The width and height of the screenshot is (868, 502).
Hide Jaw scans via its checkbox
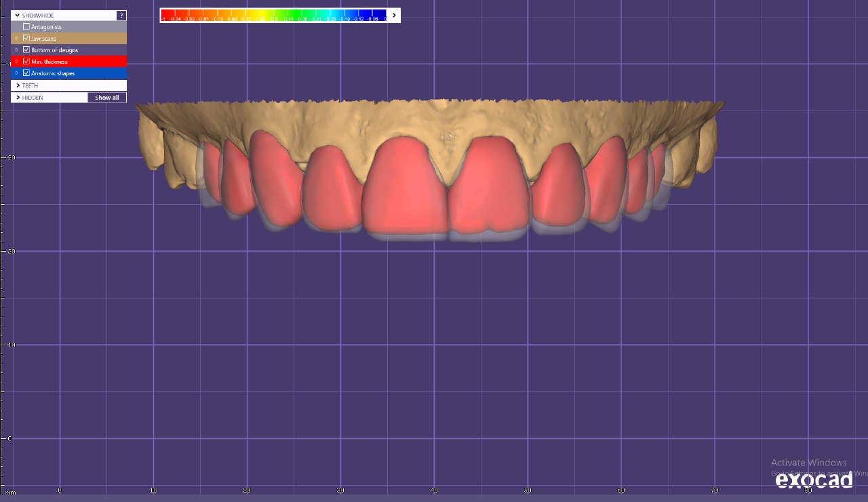(26, 39)
